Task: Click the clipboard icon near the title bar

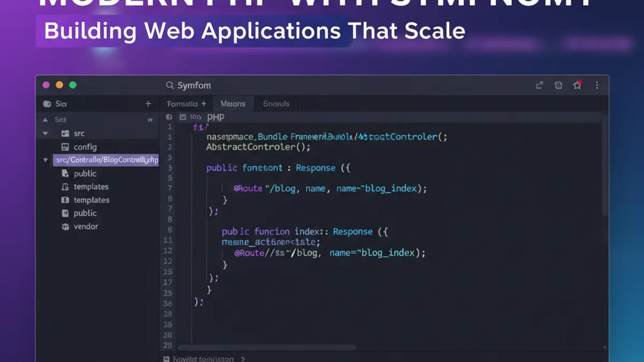Action: tap(558, 85)
